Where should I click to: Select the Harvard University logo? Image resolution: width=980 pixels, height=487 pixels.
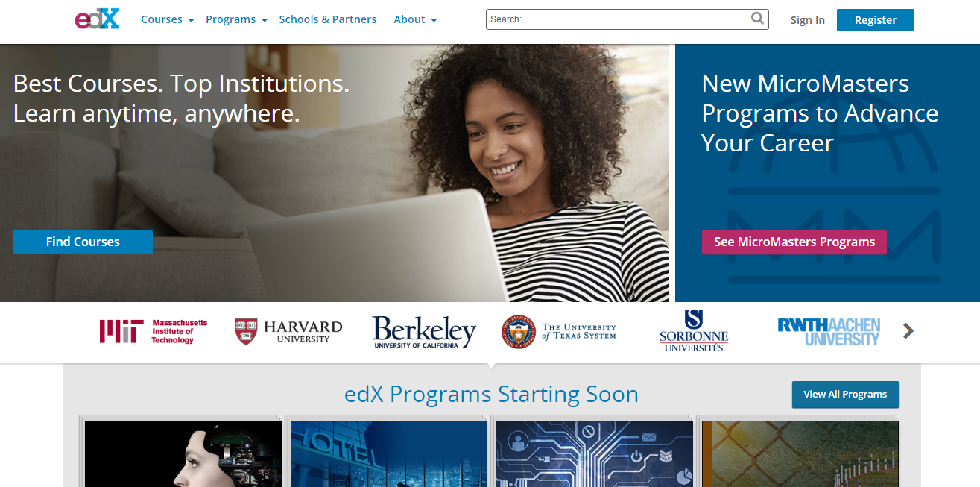click(288, 331)
